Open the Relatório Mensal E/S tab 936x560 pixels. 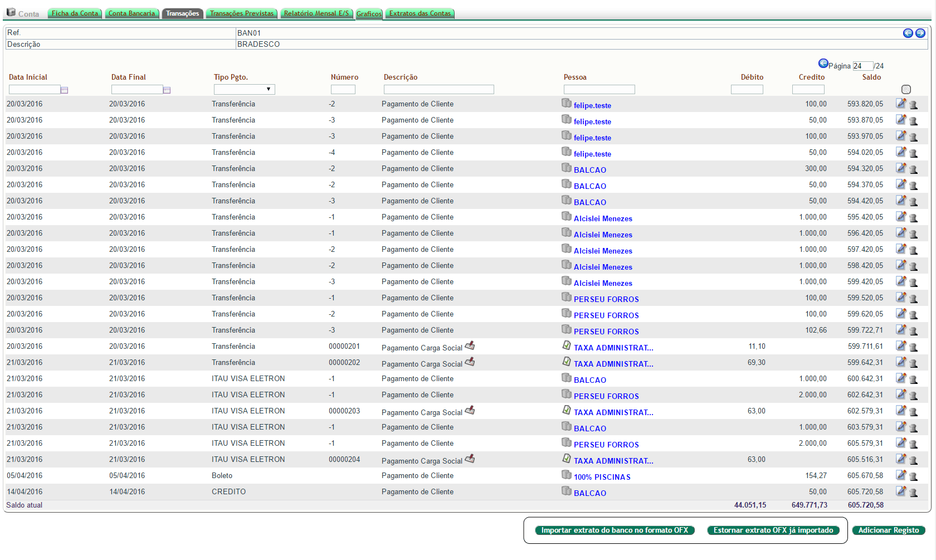316,13
